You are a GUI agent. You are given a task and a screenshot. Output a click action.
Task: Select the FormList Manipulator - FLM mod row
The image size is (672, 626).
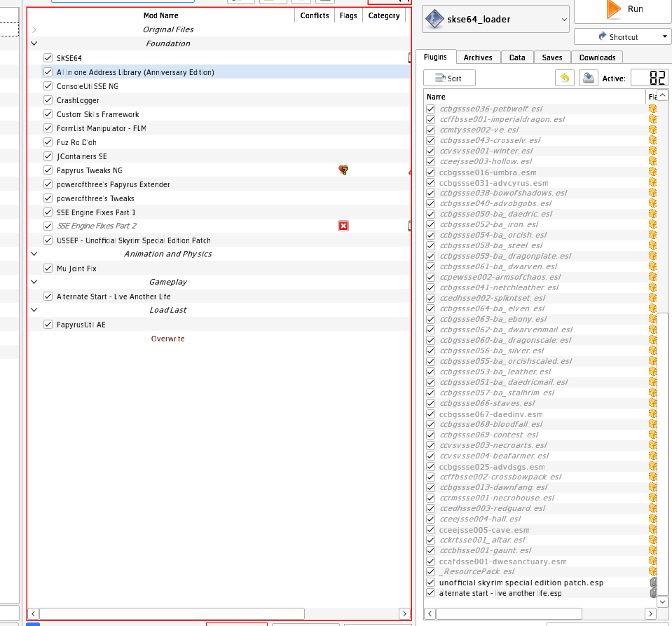tap(226, 128)
